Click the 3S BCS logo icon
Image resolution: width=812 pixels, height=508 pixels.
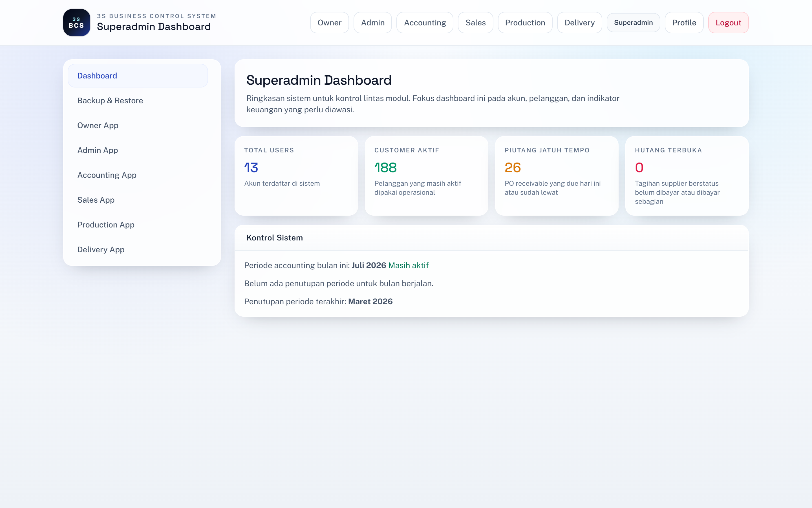tap(76, 23)
